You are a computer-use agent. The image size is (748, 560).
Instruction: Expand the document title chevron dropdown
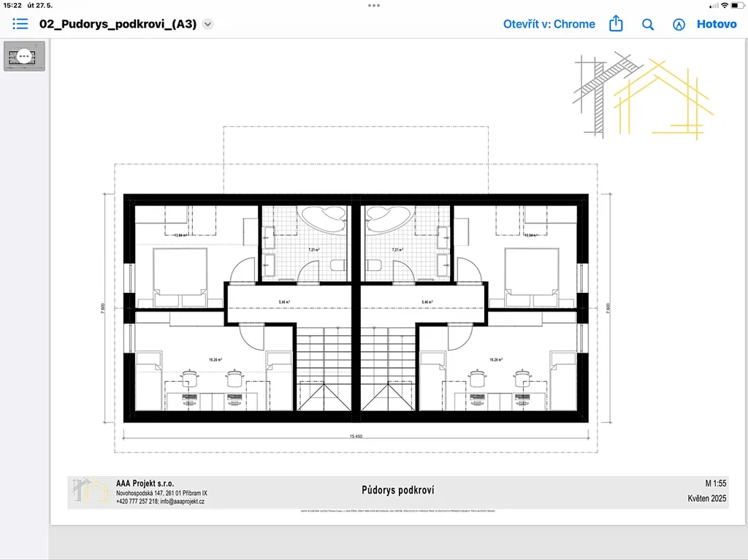pyautogui.click(x=207, y=24)
